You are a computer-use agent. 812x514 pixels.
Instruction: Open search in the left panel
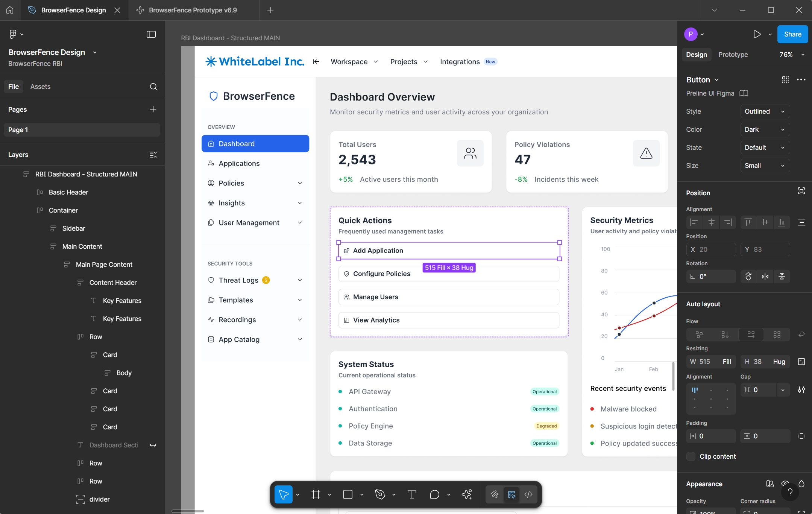click(153, 87)
